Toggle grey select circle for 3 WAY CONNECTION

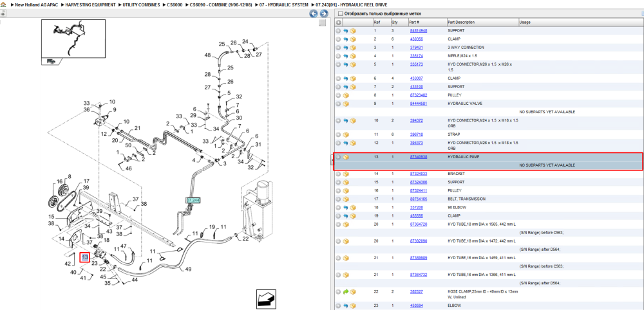tap(339, 48)
